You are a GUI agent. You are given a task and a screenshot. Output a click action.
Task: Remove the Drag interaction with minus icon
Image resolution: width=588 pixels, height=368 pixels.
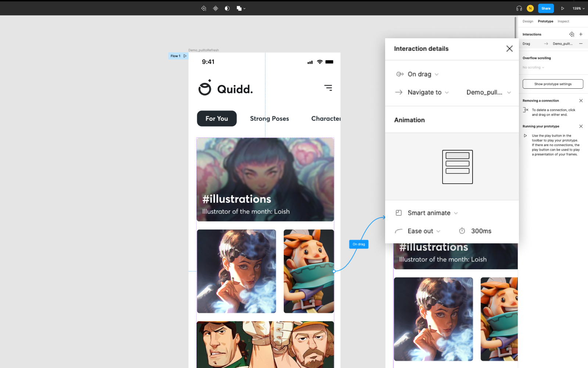tap(581, 43)
